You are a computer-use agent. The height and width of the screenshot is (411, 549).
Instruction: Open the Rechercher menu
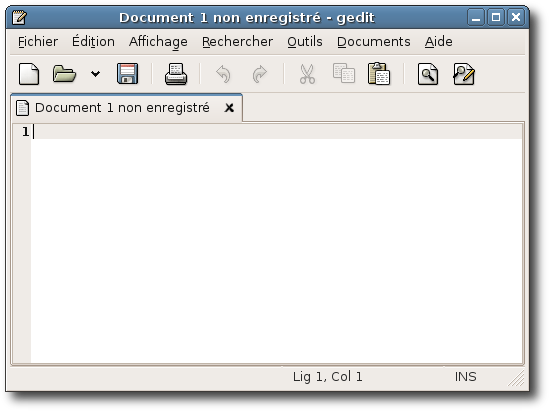(x=237, y=42)
